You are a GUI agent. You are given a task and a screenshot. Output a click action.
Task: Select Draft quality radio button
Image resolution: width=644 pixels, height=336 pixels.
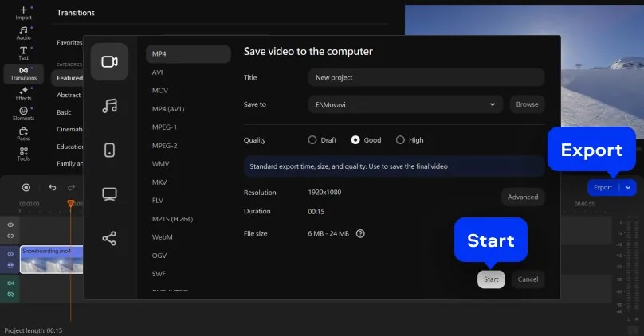point(312,140)
